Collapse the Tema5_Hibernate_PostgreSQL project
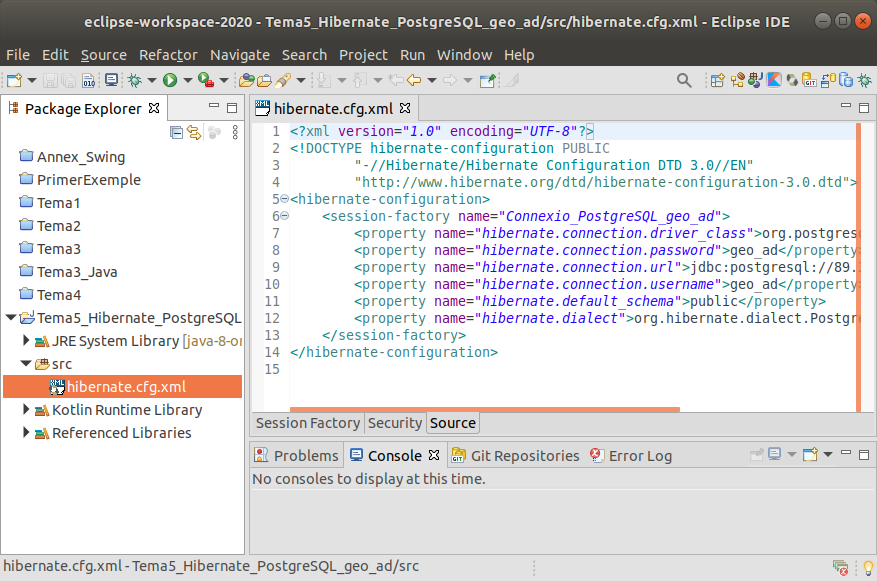Screen dimensions: 877x581 point(11,318)
